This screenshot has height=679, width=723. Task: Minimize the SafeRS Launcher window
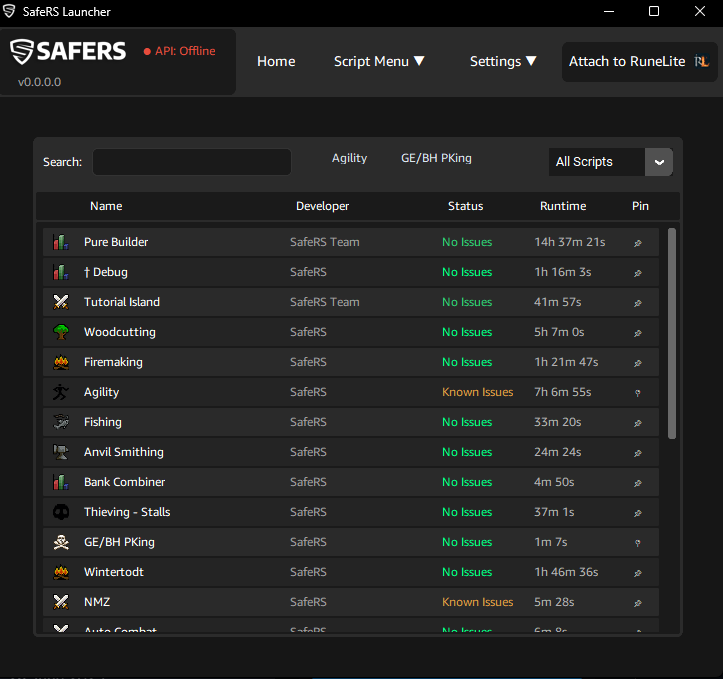pyautogui.click(x=609, y=12)
